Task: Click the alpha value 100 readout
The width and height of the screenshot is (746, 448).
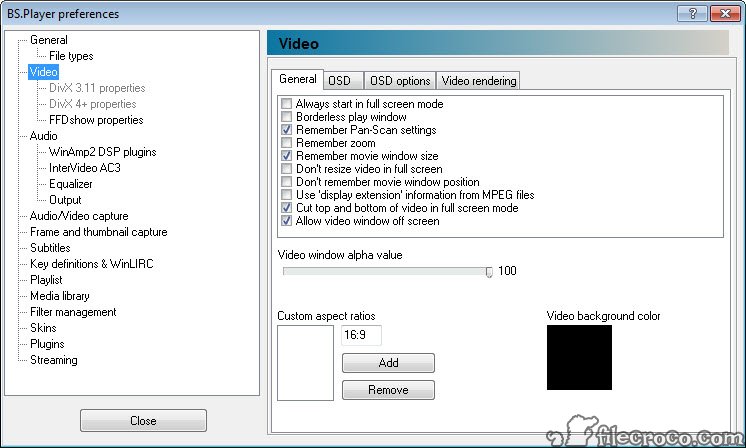Action: click(x=507, y=271)
